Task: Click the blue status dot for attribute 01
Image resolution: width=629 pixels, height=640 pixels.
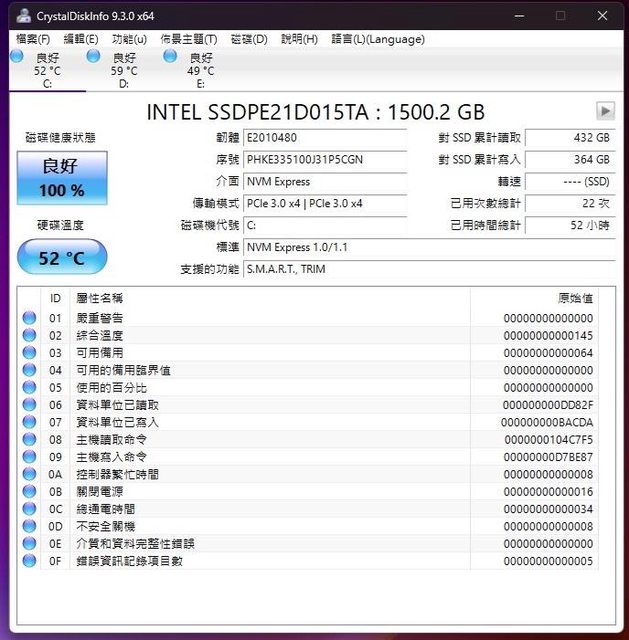Action: point(30,318)
